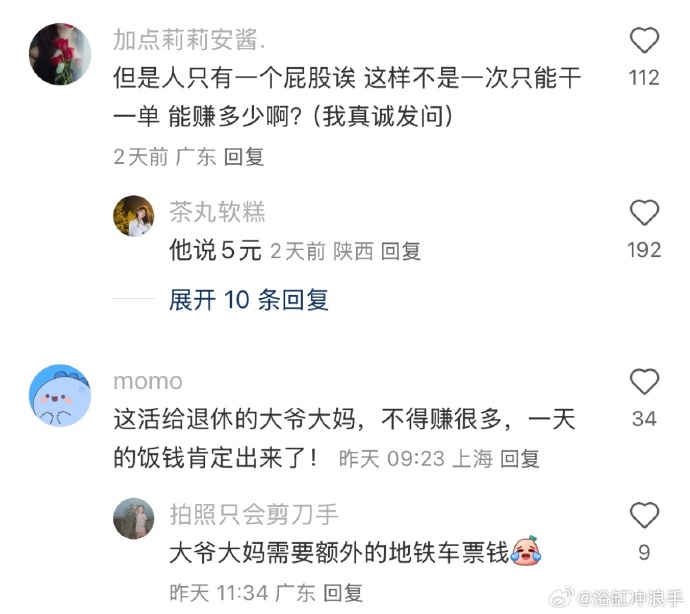
Task: Open username momo profile
Action: point(148,382)
